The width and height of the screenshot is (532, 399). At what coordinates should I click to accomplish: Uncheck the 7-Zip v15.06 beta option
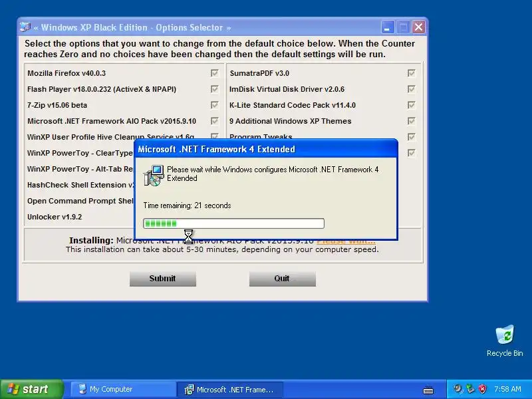coord(214,105)
